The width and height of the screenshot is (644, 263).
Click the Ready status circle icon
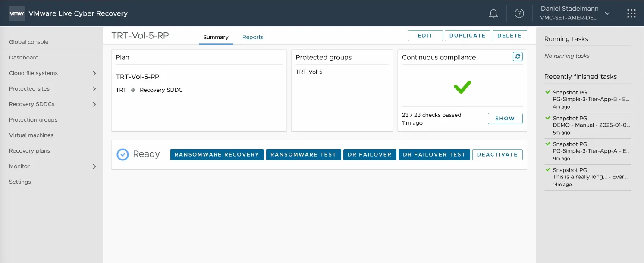(123, 154)
